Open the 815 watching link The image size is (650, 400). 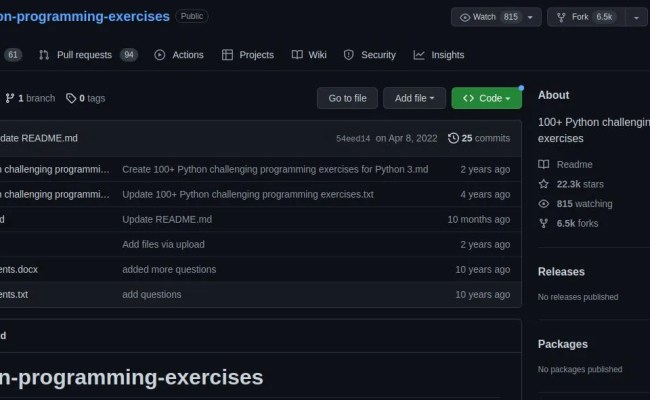point(585,204)
